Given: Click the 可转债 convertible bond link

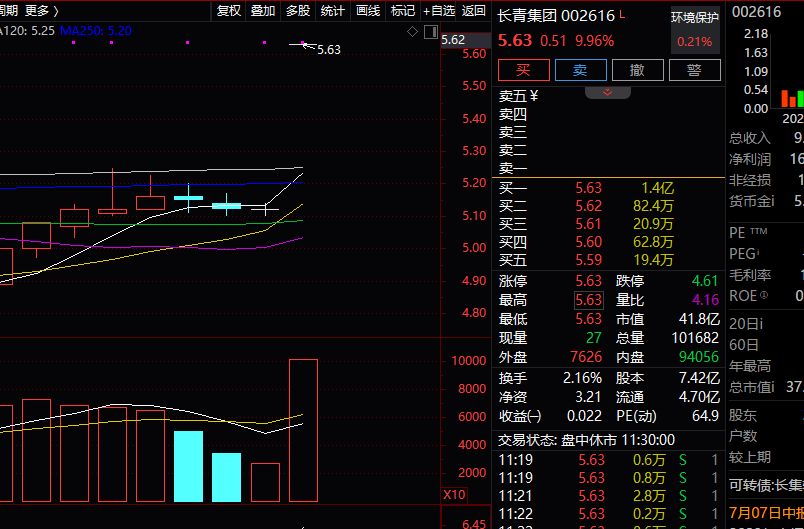Looking at the screenshot, I should click(x=766, y=485).
